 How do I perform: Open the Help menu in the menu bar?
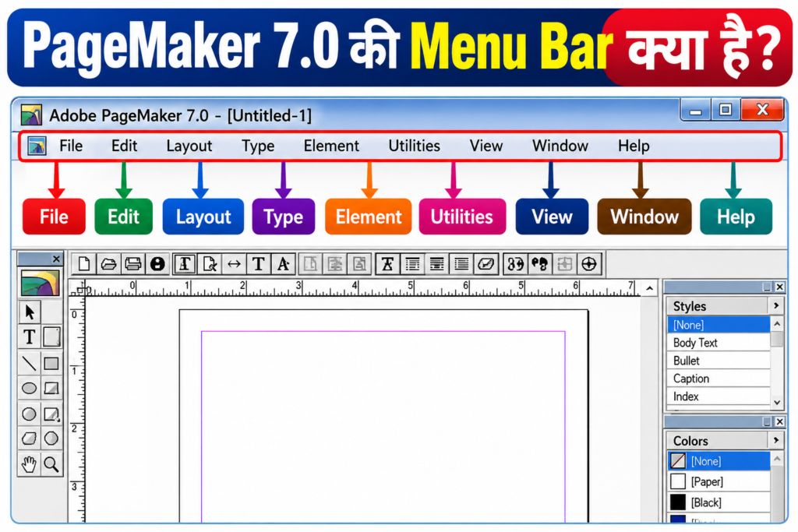point(634,146)
